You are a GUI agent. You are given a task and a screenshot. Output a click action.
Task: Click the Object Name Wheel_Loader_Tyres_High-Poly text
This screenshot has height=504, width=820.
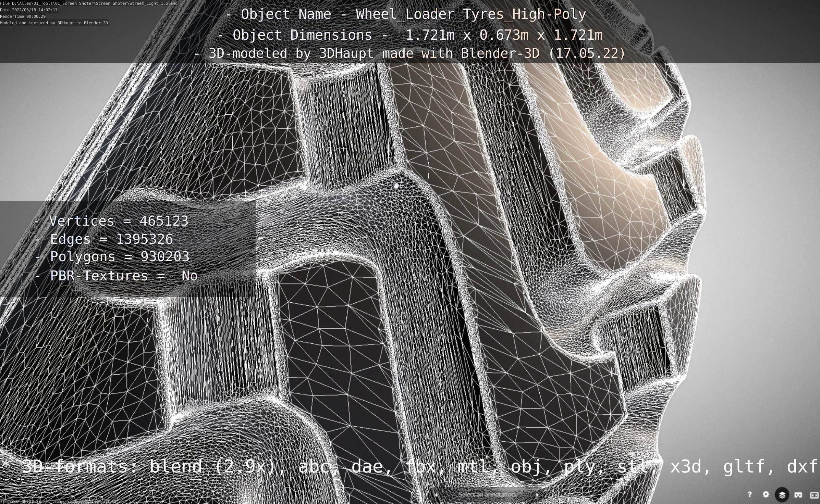(406, 14)
